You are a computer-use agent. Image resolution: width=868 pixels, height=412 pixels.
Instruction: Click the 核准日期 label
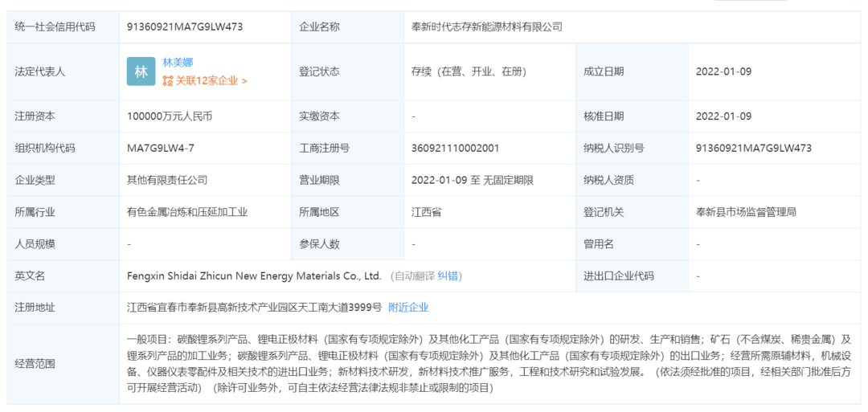(x=604, y=116)
